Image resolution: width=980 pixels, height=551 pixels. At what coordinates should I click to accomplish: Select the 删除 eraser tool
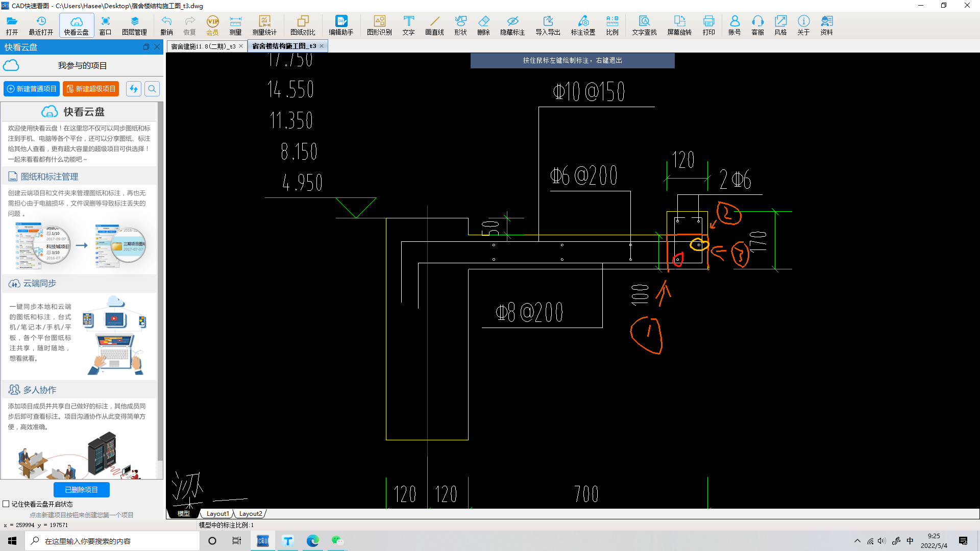pos(483,25)
